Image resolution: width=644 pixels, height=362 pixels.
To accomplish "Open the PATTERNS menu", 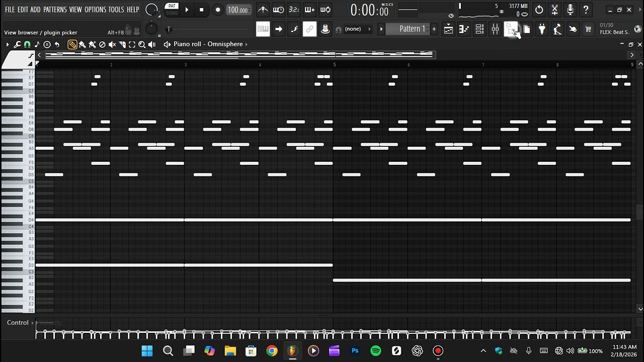I will point(55,10).
